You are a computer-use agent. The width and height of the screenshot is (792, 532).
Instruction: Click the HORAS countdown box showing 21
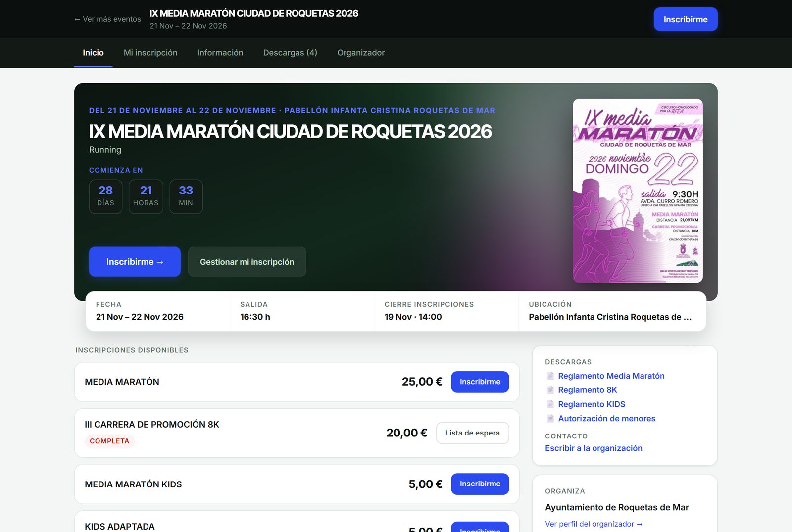146,196
